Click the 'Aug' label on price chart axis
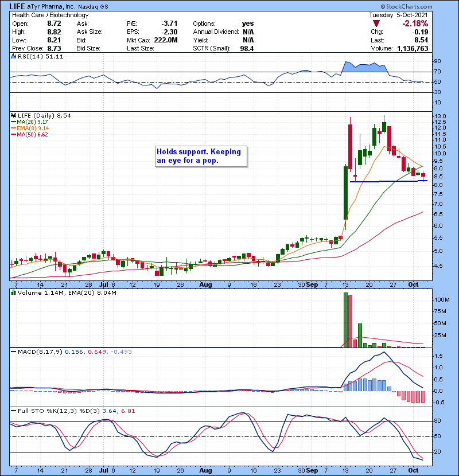The width and height of the screenshot is (459, 476). tap(205, 285)
